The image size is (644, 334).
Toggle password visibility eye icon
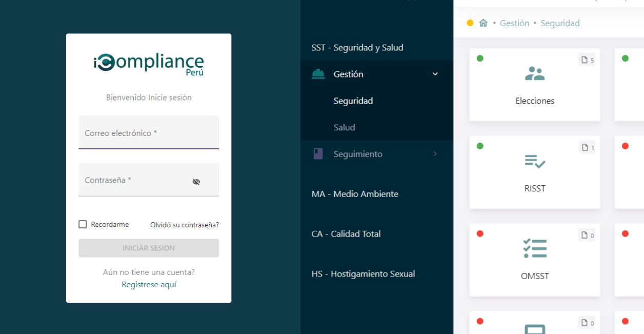(x=196, y=182)
